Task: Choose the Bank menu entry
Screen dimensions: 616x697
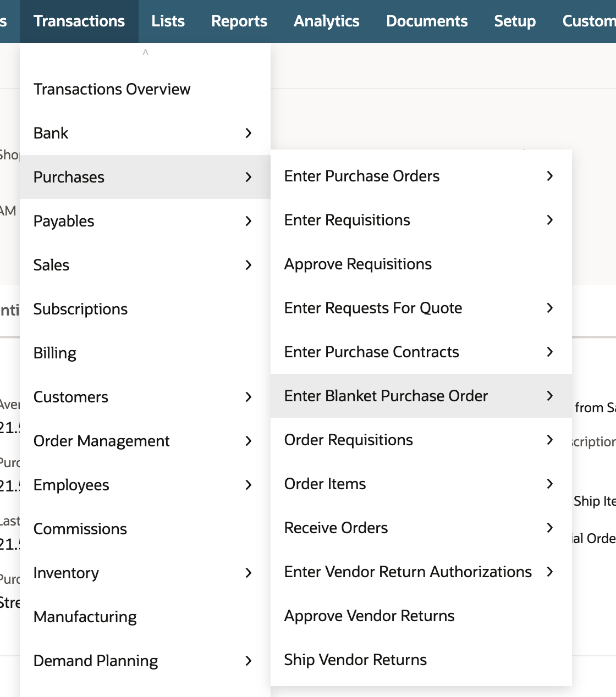Action: coord(145,133)
